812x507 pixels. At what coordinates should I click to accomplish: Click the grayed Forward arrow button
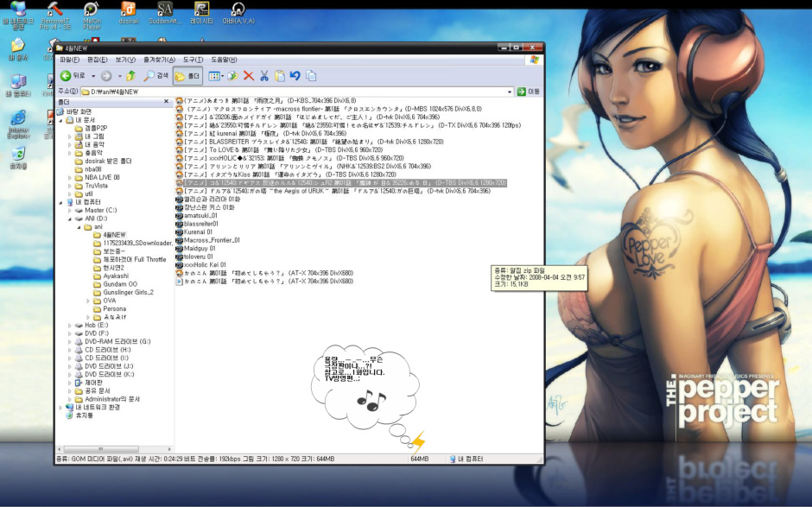106,76
